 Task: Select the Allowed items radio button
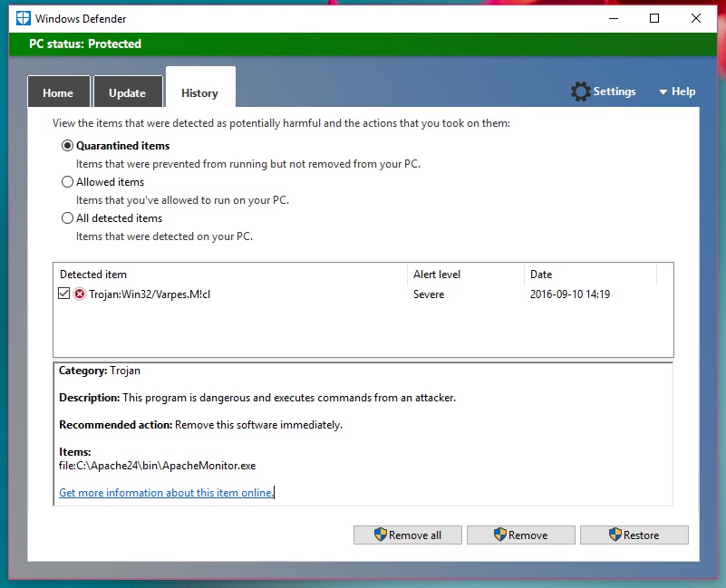pyautogui.click(x=68, y=182)
